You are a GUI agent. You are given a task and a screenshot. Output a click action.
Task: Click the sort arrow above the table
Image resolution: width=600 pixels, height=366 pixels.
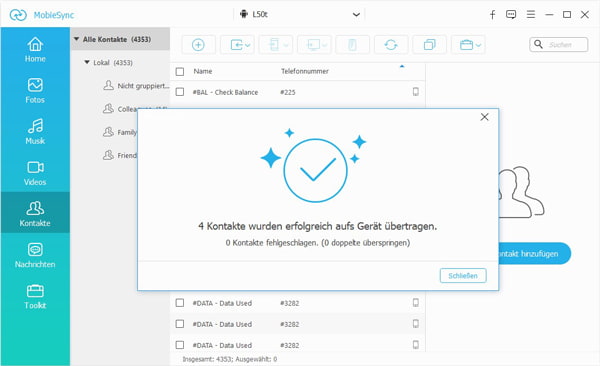point(402,67)
